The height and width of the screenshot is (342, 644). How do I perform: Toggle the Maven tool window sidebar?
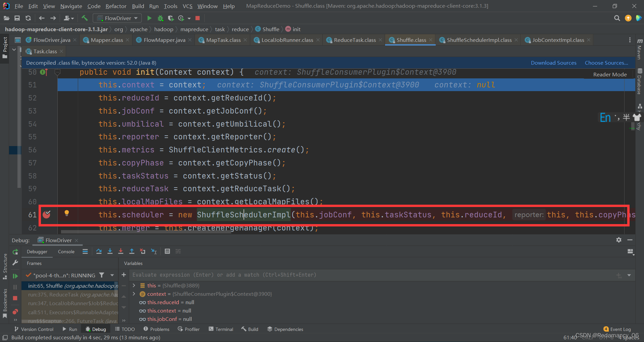pos(640,50)
